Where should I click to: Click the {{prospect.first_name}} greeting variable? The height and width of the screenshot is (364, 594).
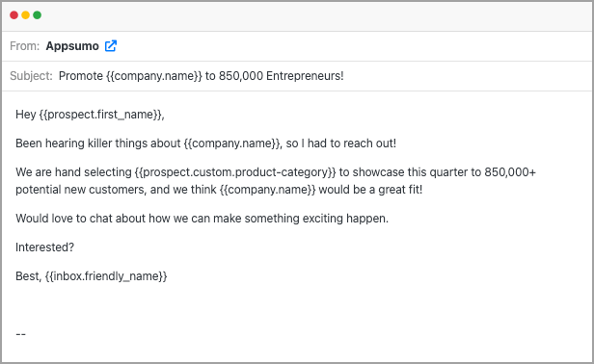(x=101, y=115)
